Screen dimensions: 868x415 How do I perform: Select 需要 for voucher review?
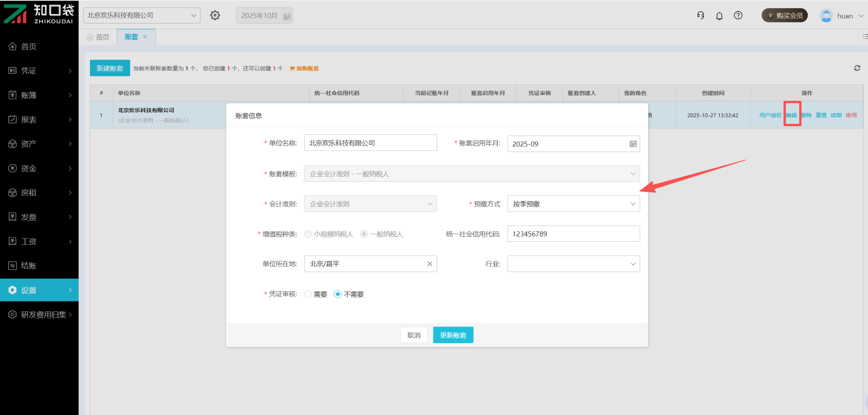[308, 294]
